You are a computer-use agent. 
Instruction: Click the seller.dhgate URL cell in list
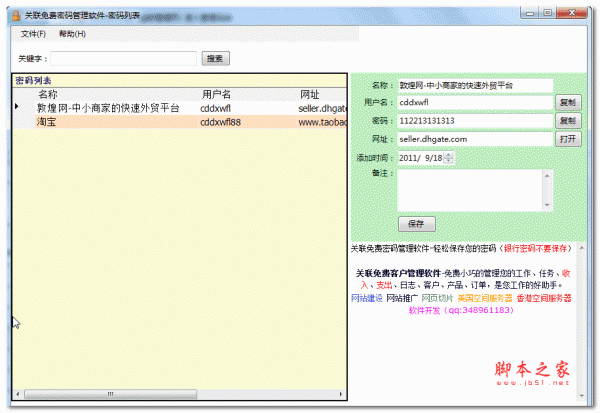pyautogui.click(x=322, y=108)
